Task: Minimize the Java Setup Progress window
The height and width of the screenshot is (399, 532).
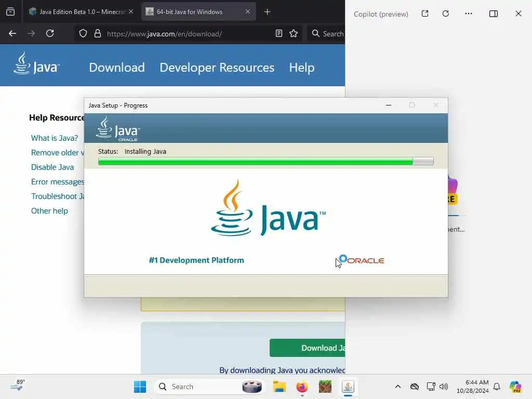Action: 389,105
